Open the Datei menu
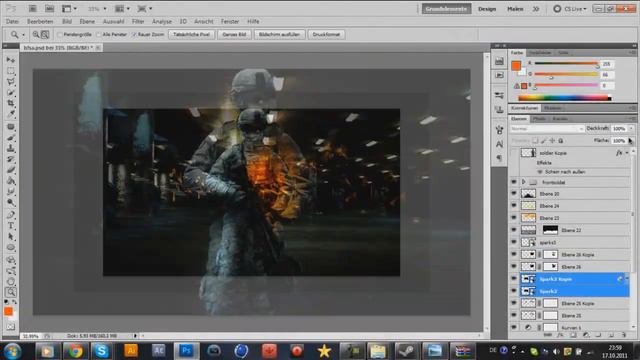Image resolution: width=640 pixels, height=360 pixels. pyautogui.click(x=12, y=22)
